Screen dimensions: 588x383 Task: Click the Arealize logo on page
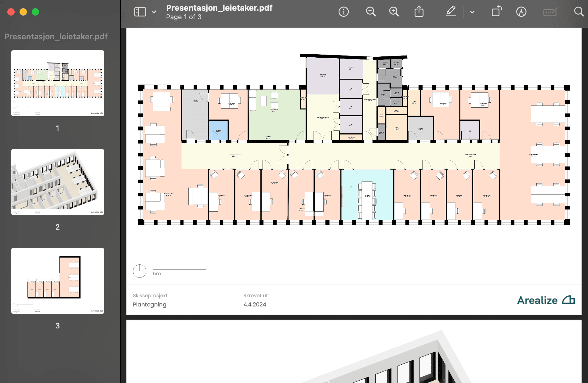point(546,300)
